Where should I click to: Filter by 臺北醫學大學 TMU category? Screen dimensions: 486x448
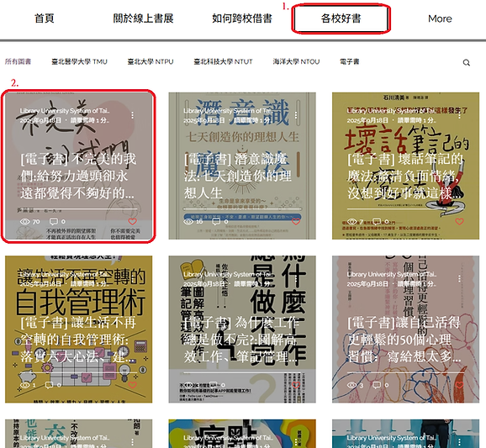79,61
